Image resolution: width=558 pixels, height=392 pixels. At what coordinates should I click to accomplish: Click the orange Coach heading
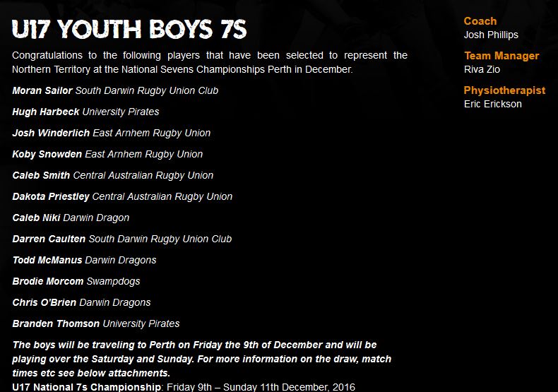(x=480, y=21)
